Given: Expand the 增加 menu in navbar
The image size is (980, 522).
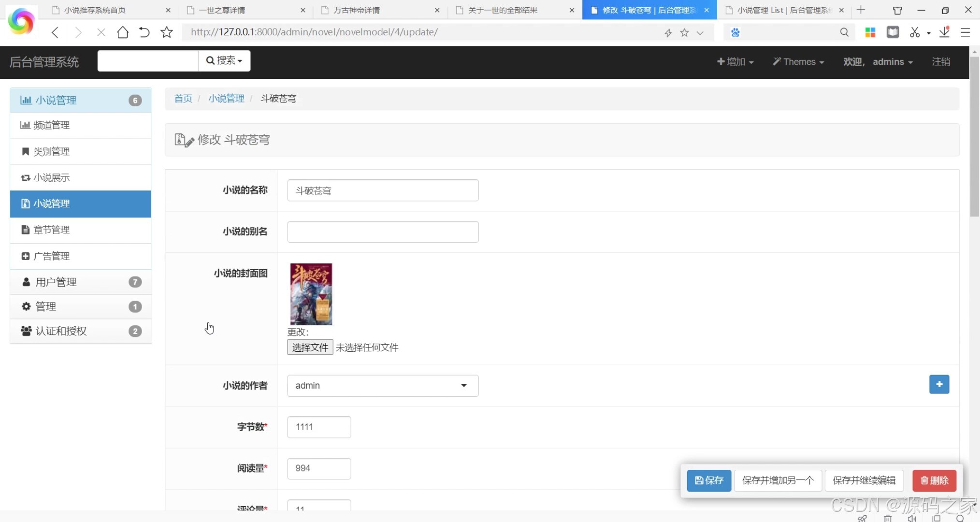Looking at the screenshot, I should [x=735, y=62].
